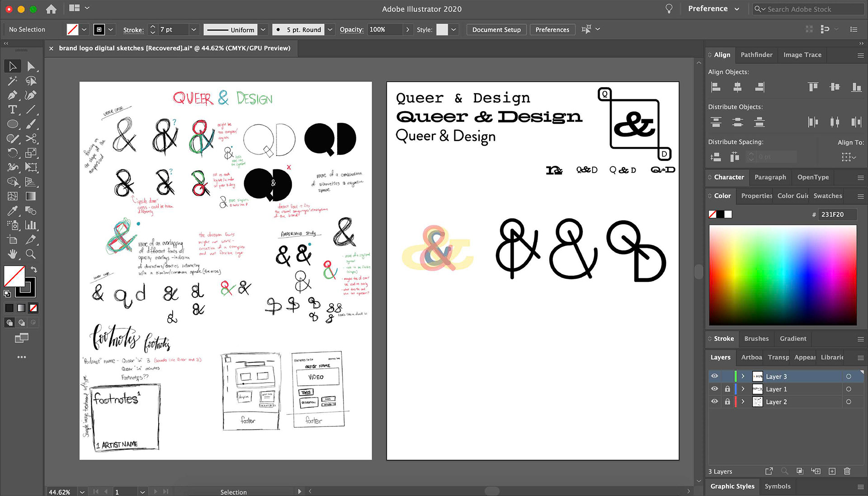Viewport: 868px width, 496px height.
Task: Open the Align To dropdown
Action: pos(849,157)
